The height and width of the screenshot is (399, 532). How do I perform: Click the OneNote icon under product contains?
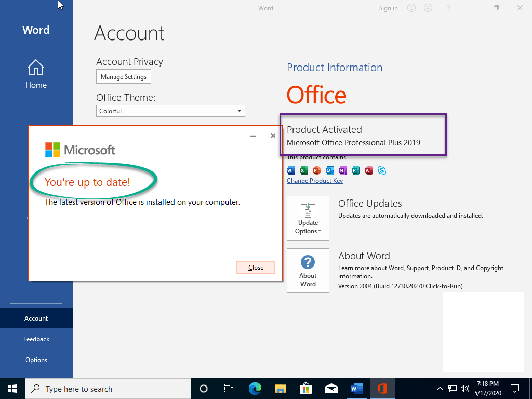[343, 170]
